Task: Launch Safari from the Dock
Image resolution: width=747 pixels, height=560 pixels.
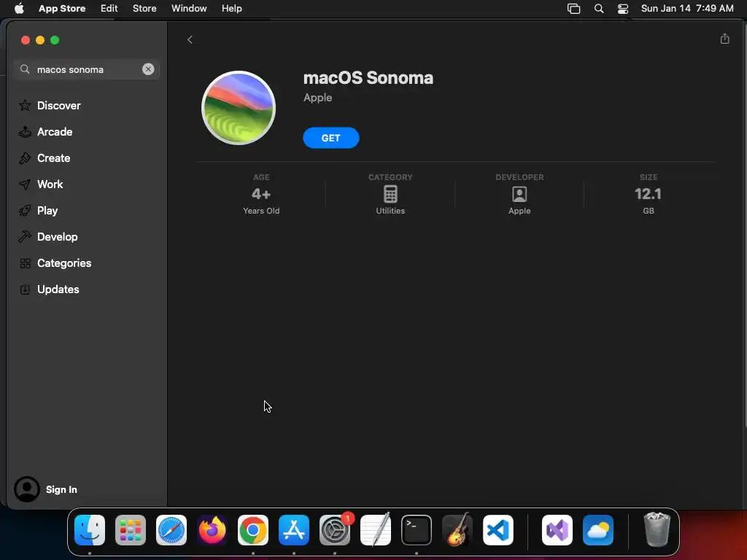Action: tap(171, 530)
